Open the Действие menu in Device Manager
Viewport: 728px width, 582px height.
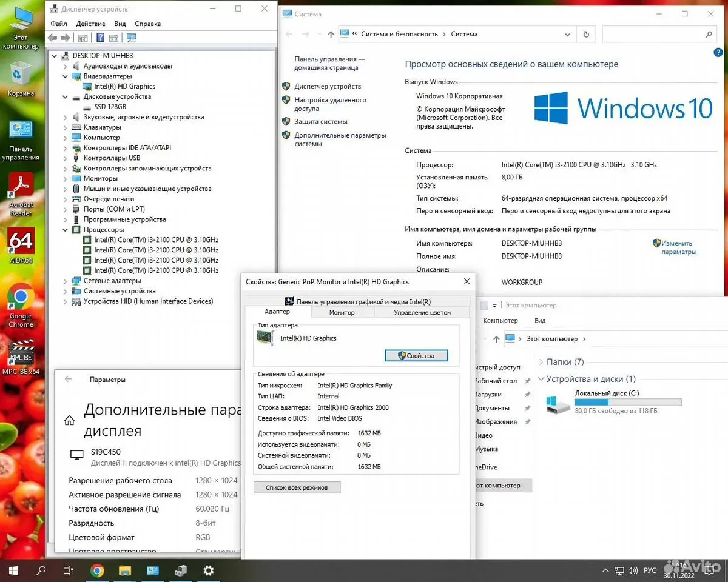91,24
